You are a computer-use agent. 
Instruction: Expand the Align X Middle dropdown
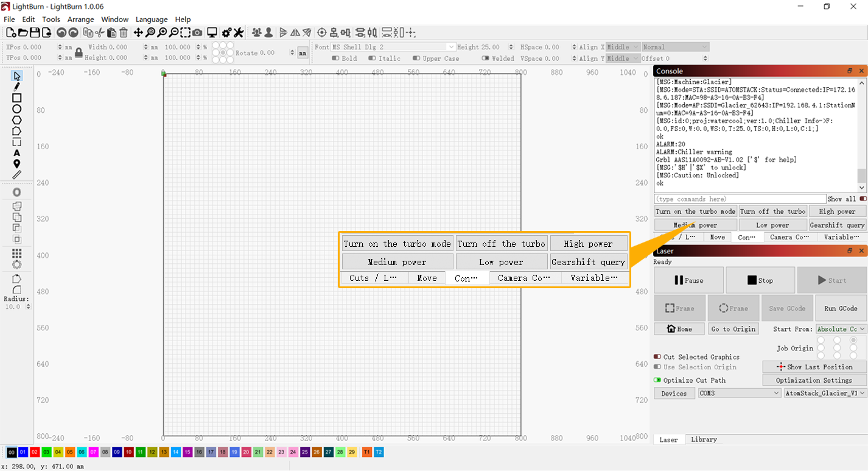click(623, 47)
